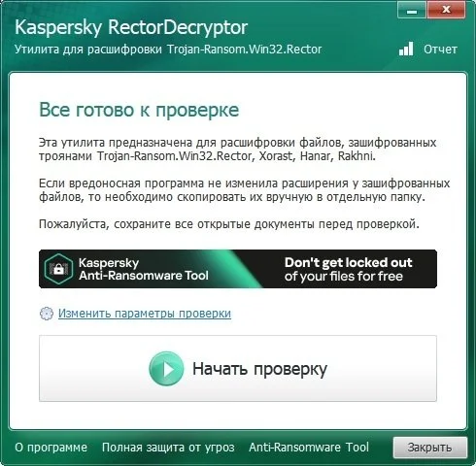Open Изменить параметры проверки link
The image size is (476, 466).
[145, 314]
